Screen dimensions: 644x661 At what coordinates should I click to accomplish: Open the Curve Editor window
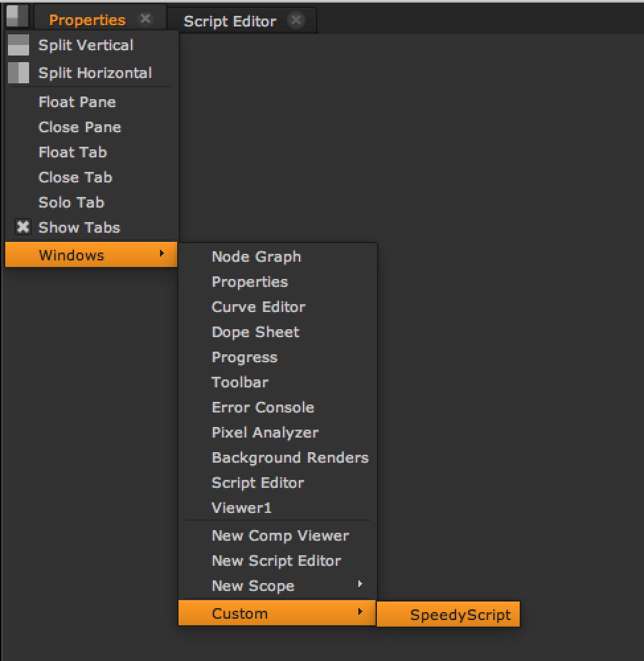(258, 307)
